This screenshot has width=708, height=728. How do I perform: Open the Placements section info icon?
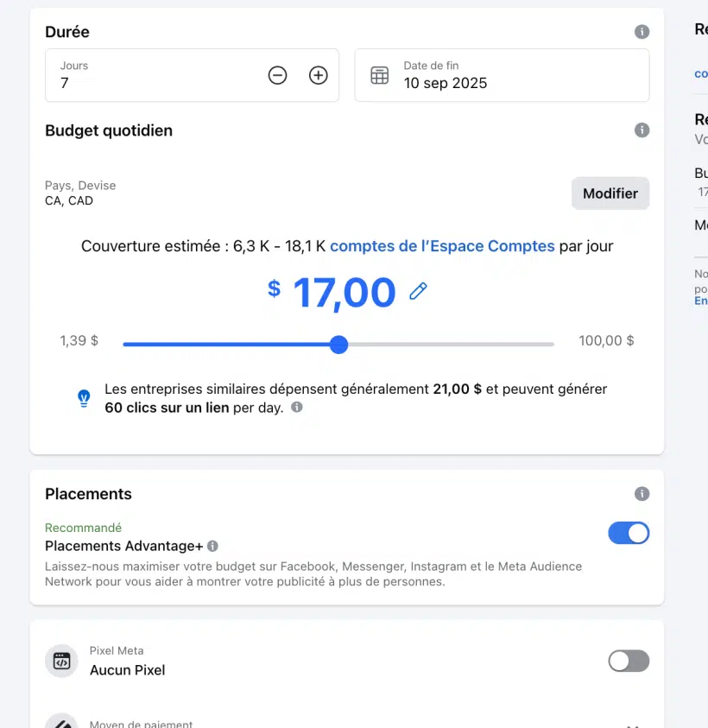point(642,493)
